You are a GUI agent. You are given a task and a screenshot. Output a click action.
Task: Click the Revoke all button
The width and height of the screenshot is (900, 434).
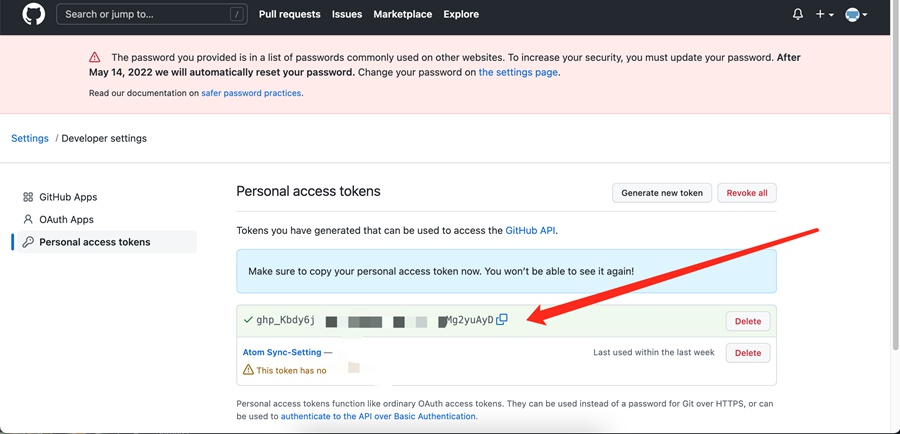(x=747, y=193)
